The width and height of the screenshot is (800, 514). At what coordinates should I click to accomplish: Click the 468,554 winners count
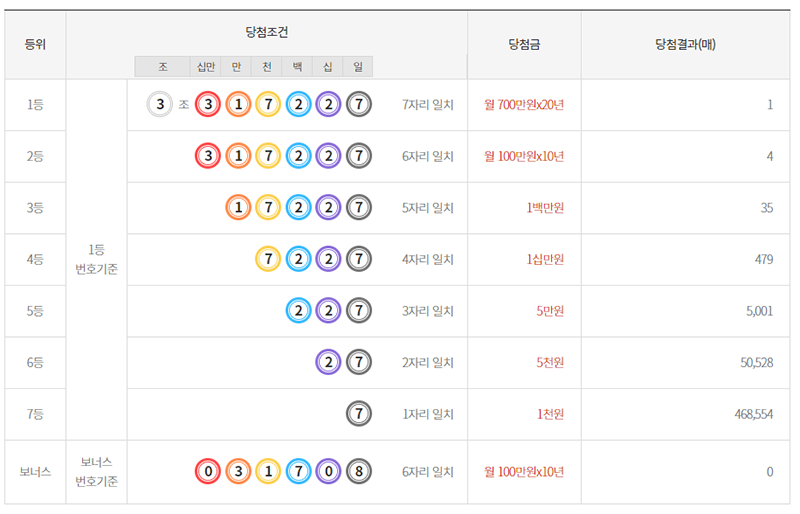pyautogui.click(x=754, y=414)
